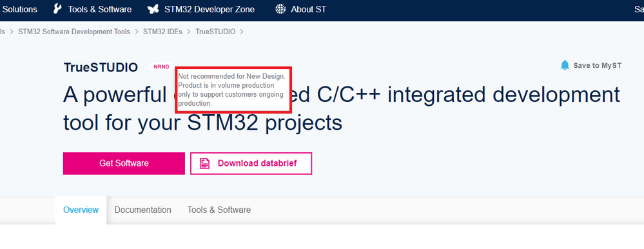Screen dimensions: 644x249
Task: Click the TrueSTUDIO product title
Action: pos(101,67)
